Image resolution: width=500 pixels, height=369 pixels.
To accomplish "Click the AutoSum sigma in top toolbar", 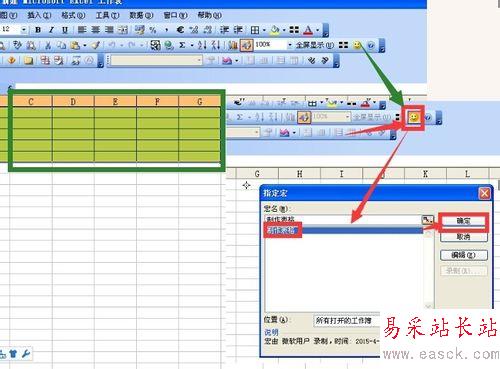I will [x=182, y=45].
